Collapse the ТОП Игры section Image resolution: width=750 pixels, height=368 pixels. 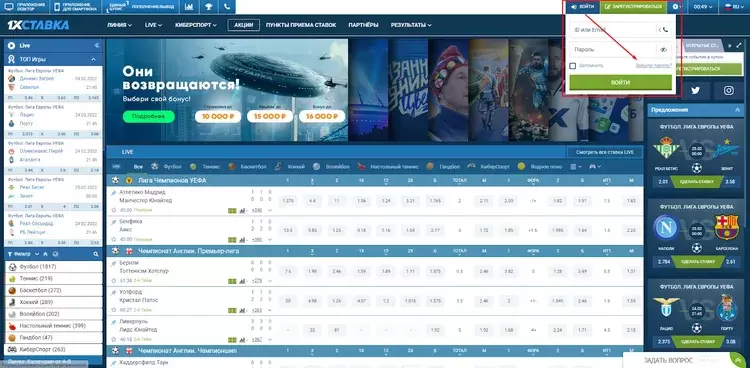pyautogui.click(x=94, y=59)
